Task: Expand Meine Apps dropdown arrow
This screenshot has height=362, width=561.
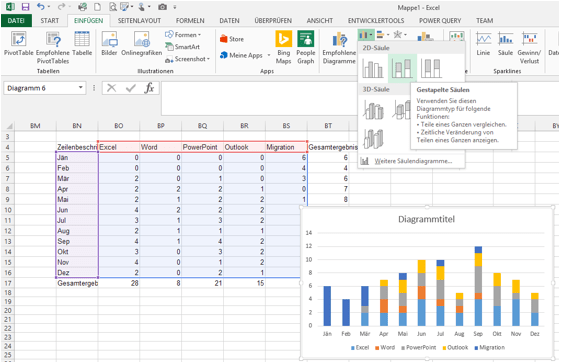Action: (x=269, y=55)
